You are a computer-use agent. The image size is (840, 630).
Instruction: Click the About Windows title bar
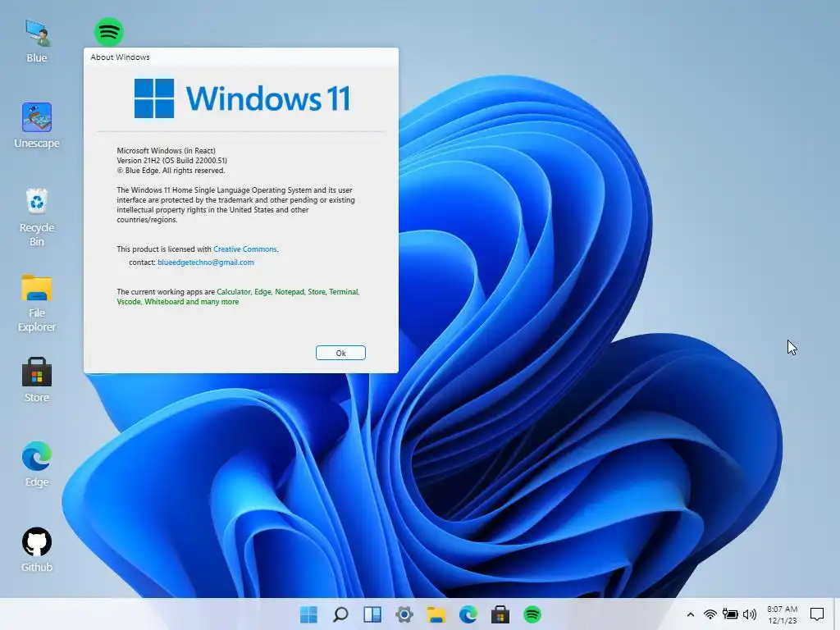pyautogui.click(x=241, y=57)
